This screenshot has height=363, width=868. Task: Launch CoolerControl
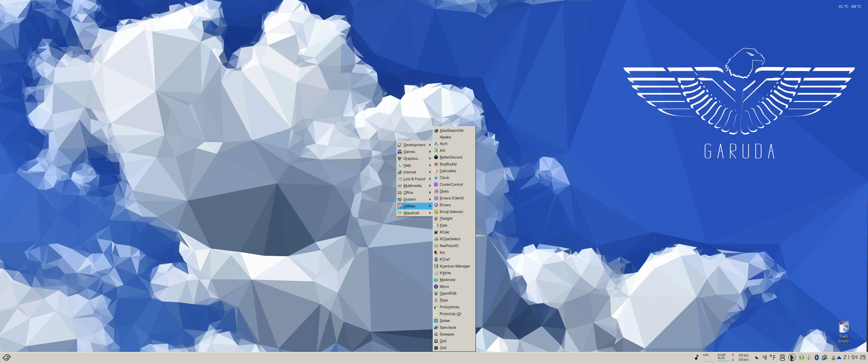[x=454, y=185]
